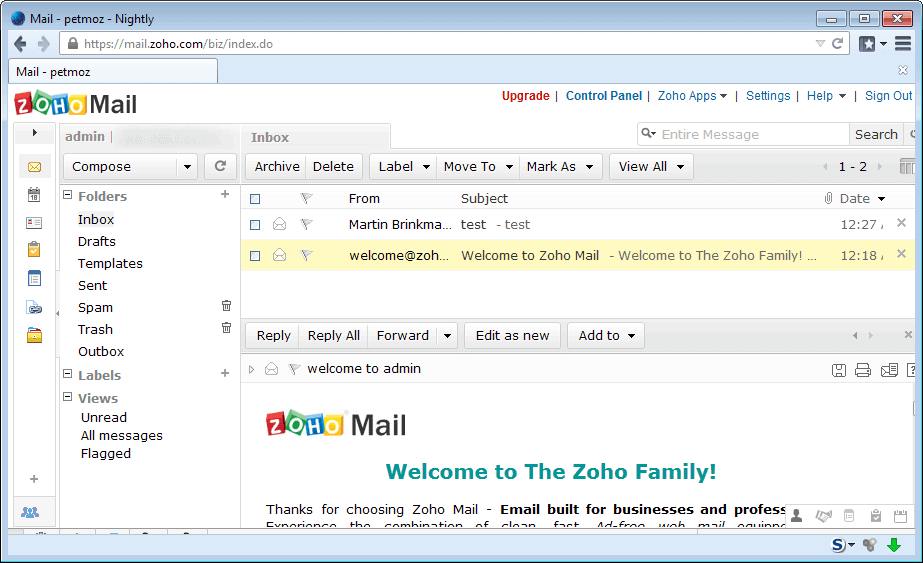The image size is (923, 563).
Task: Delete the test email with its X icon
Action: point(901,223)
